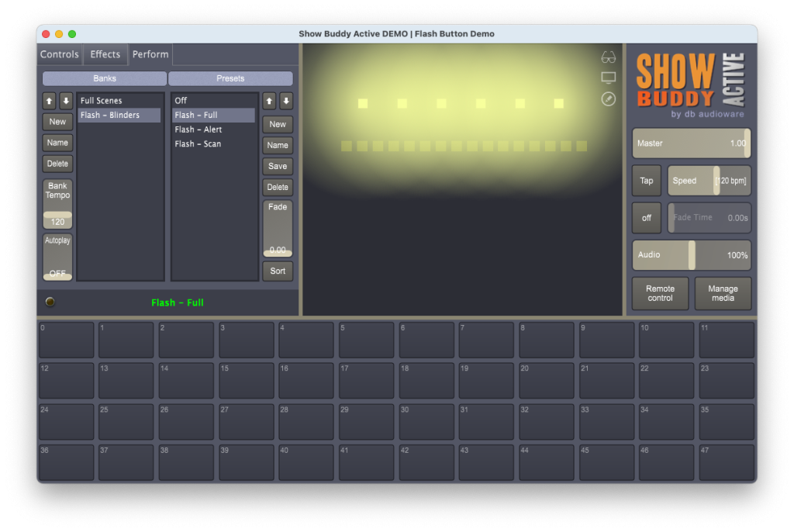Toggle the fade time off button
The image size is (794, 532).
[x=646, y=218]
